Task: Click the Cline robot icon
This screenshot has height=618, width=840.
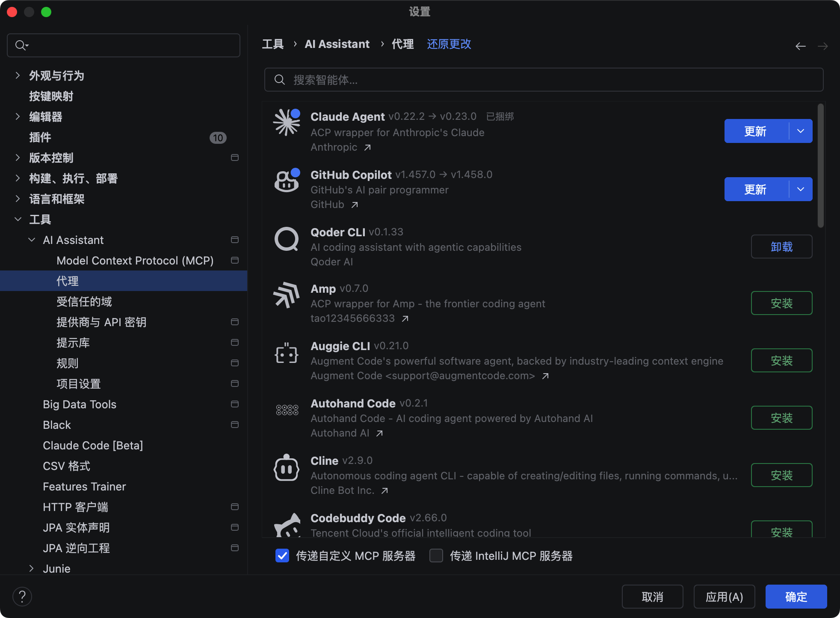Action: point(286,468)
